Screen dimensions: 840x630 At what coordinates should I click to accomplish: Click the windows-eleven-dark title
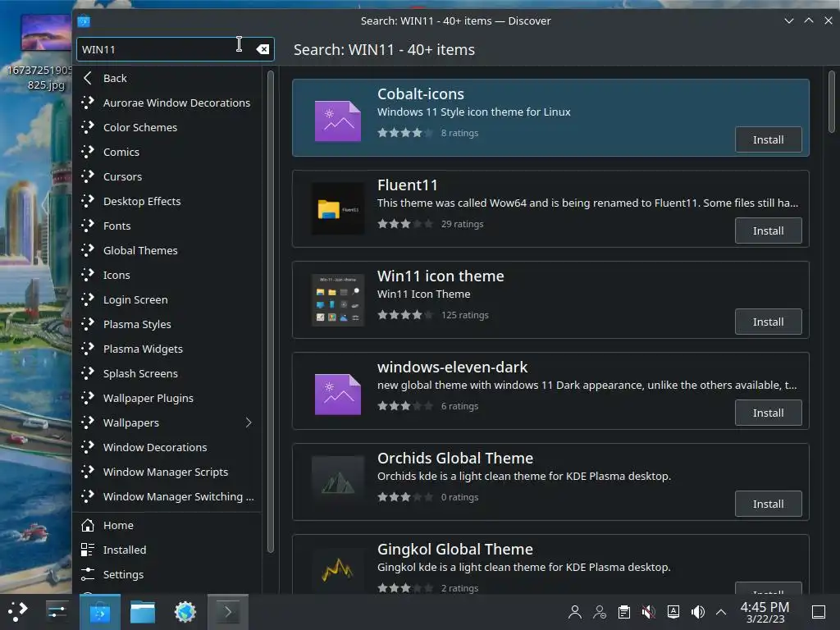click(x=452, y=367)
